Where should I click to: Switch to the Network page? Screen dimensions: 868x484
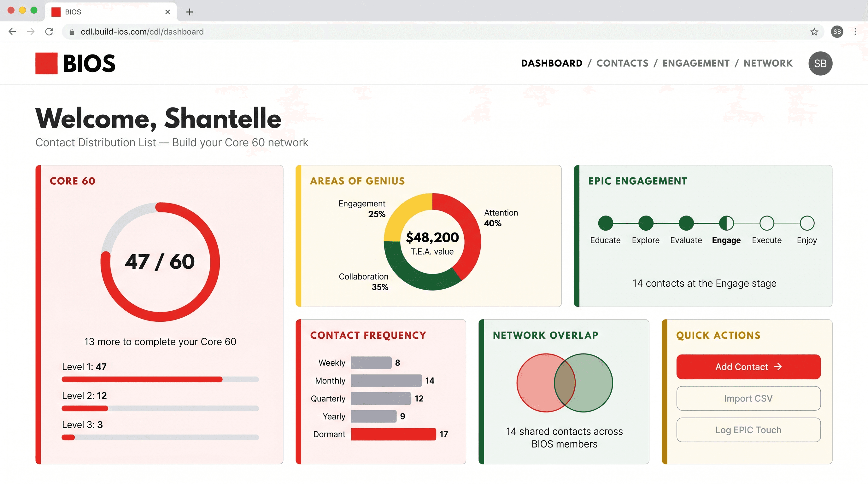click(768, 63)
